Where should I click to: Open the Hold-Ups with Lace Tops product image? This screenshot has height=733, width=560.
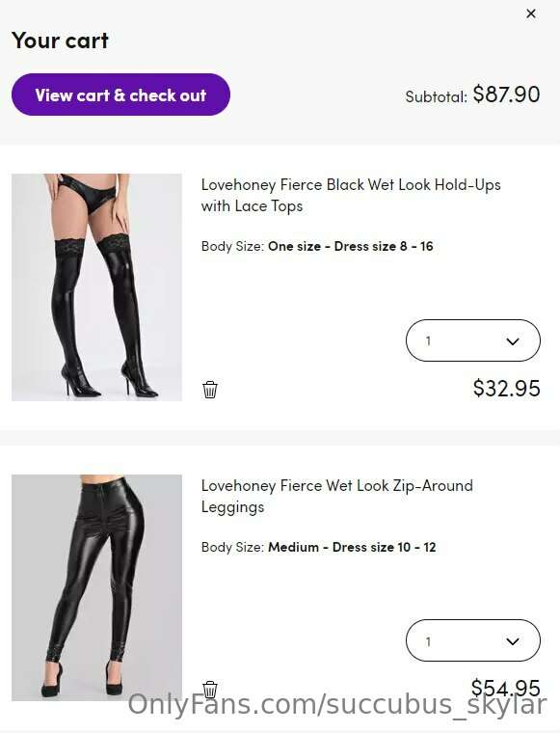(x=96, y=287)
